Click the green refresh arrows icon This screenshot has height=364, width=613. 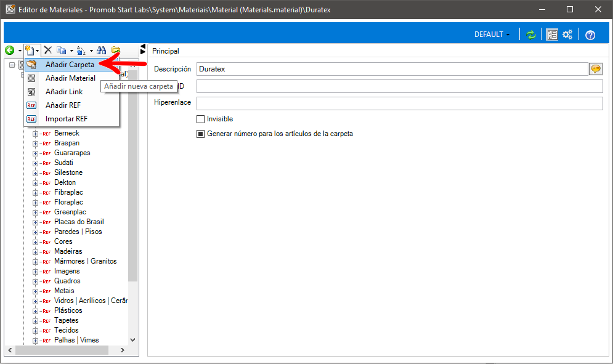pos(531,34)
